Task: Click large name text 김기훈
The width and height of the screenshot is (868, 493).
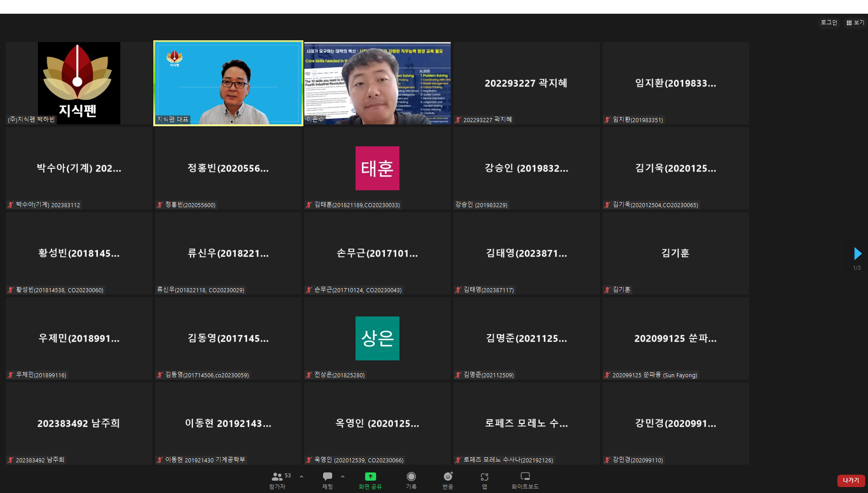Action: 675,253
